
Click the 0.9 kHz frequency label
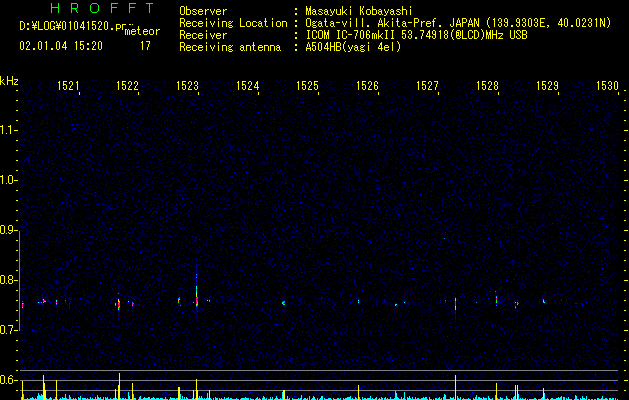point(8,230)
